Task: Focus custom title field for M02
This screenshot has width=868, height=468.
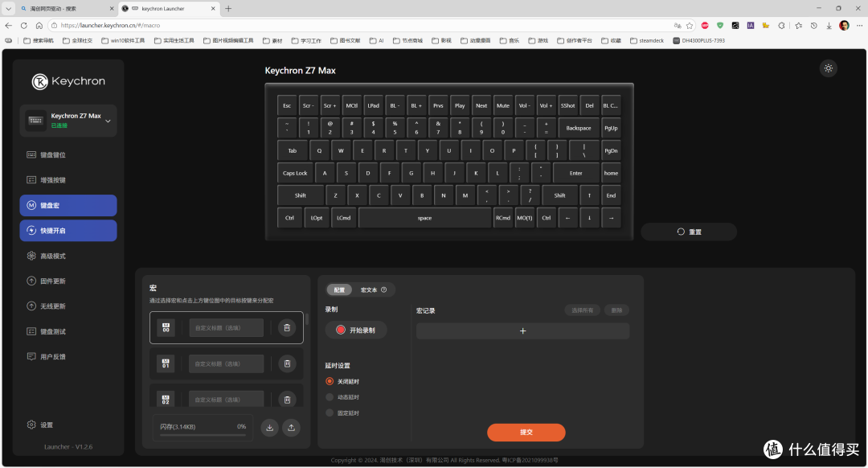Action: point(227,400)
